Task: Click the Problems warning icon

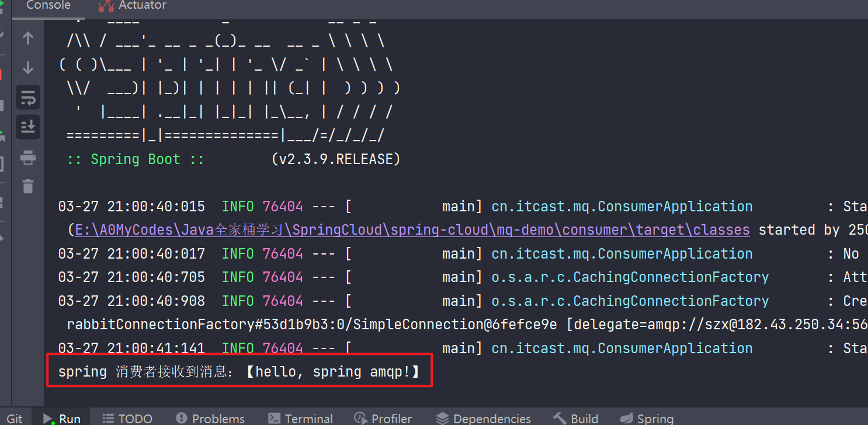Action: pyautogui.click(x=182, y=418)
